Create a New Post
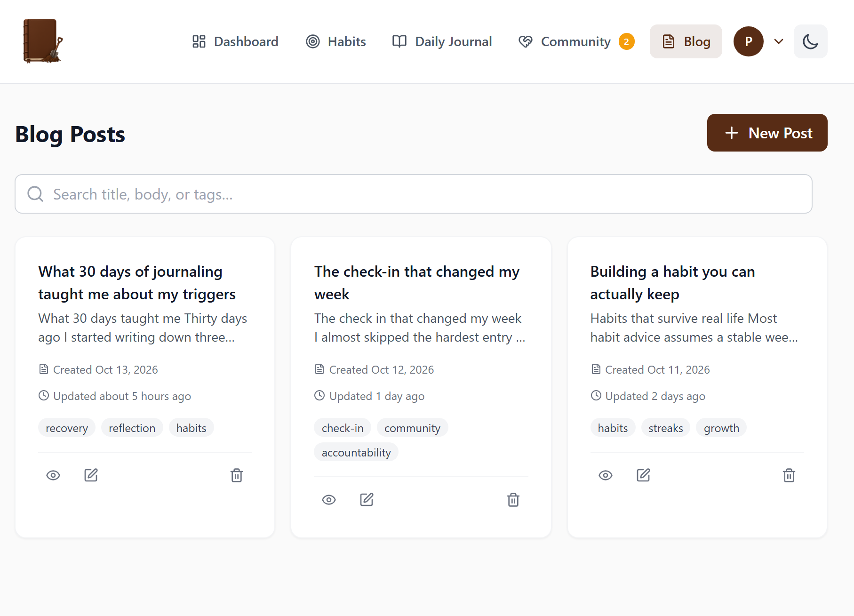The width and height of the screenshot is (854, 616). coord(767,133)
